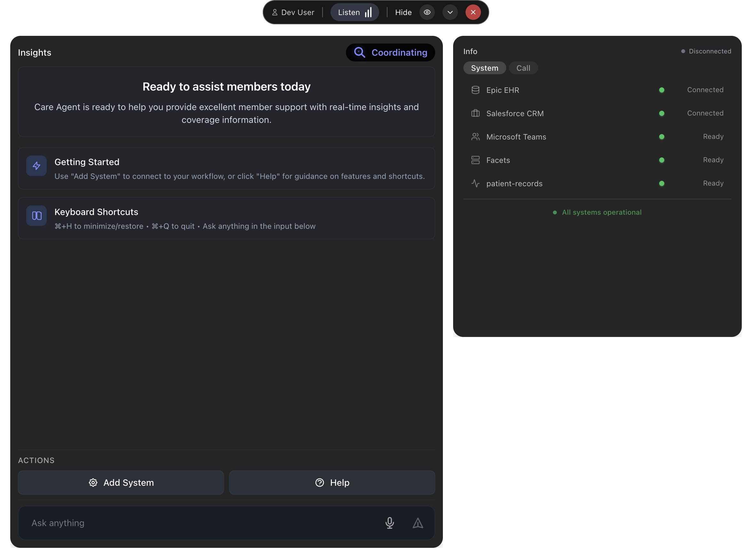Toggle visibility with the eye icon
This screenshot has height=560, width=752.
click(x=427, y=12)
